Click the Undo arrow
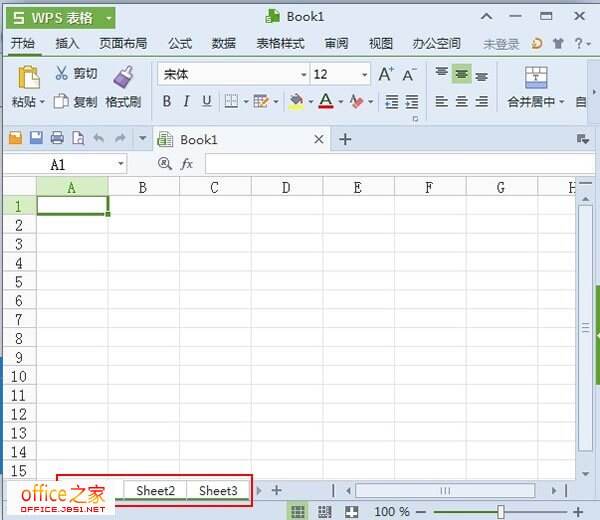The height and width of the screenshot is (520, 600). click(x=99, y=138)
